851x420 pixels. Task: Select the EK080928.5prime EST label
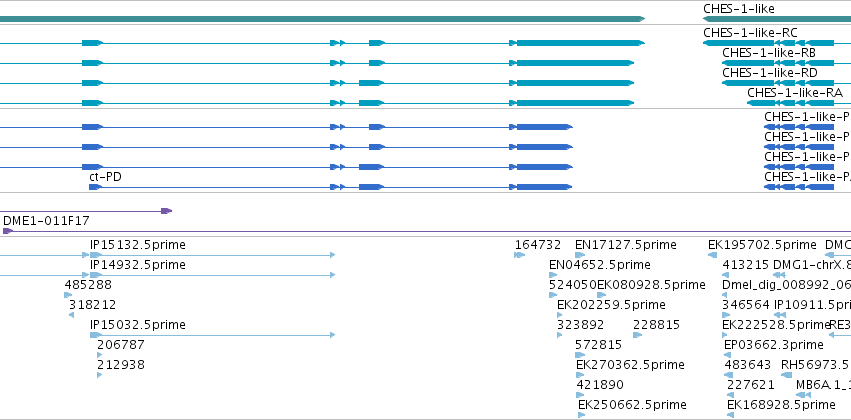pos(651,284)
